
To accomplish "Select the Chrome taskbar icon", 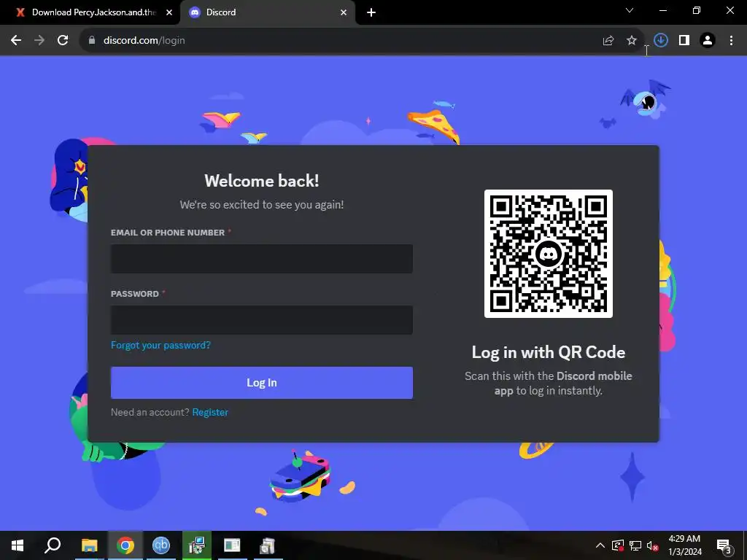I will [125, 545].
